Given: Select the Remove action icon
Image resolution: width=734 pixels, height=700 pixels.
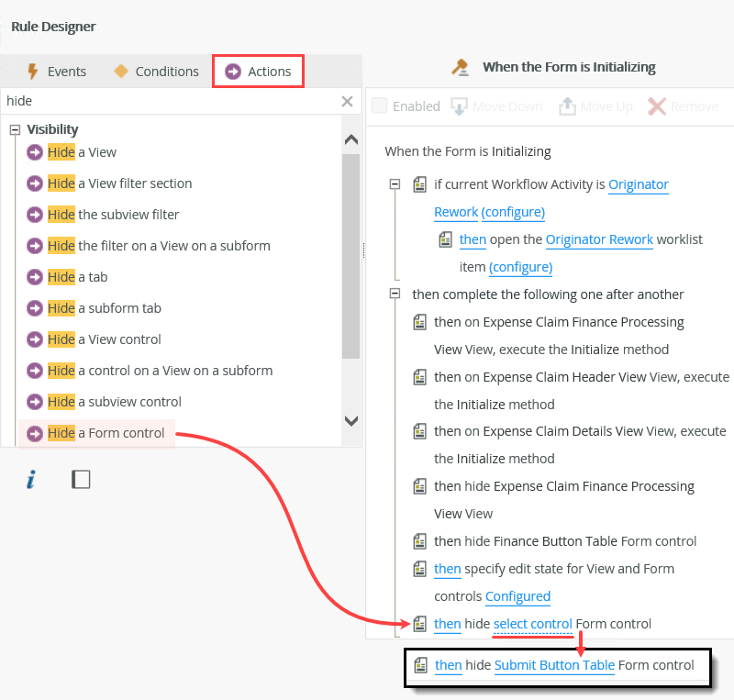Looking at the screenshot, I should 657,106.
